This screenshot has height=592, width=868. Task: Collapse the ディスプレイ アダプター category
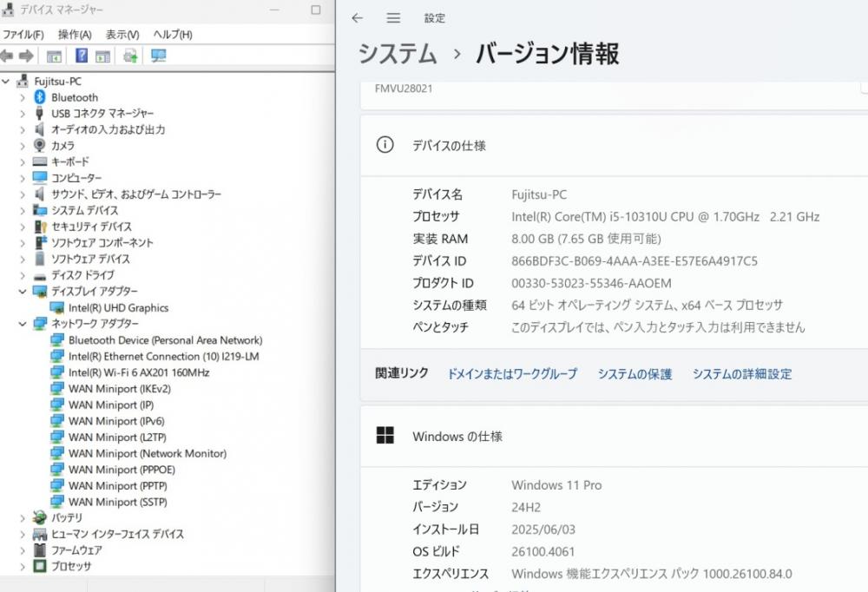click(x=23, y=292)
